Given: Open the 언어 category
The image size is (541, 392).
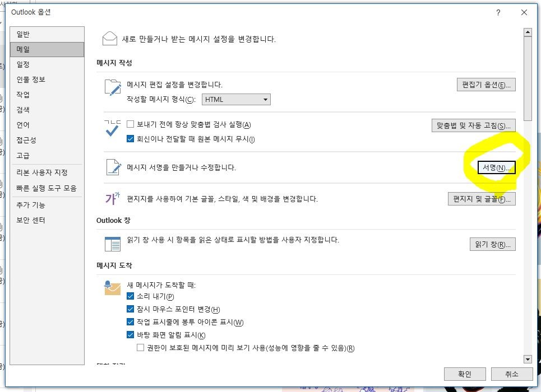Looking at the screenshot, I should point(47,125).
